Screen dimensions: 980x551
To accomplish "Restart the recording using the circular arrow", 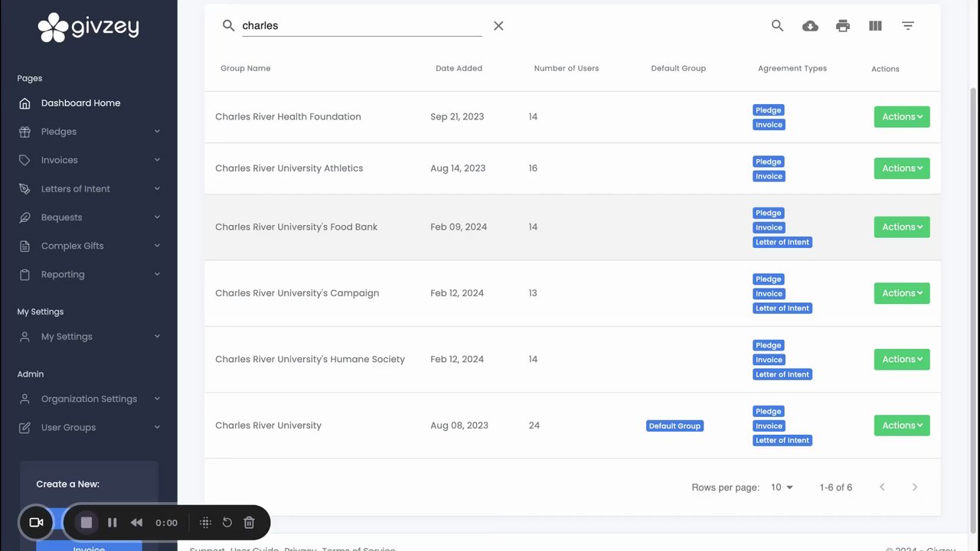I will tap(227, 522).
